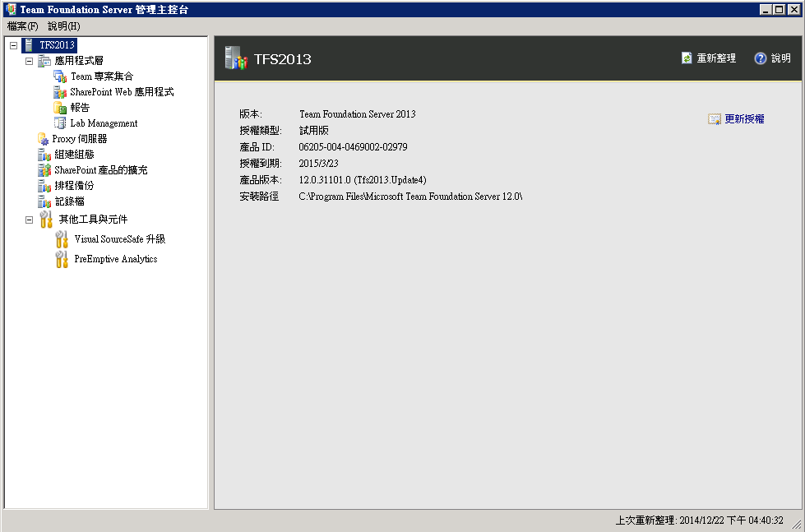Select PreEmptive Analytics node

(116, 259)
